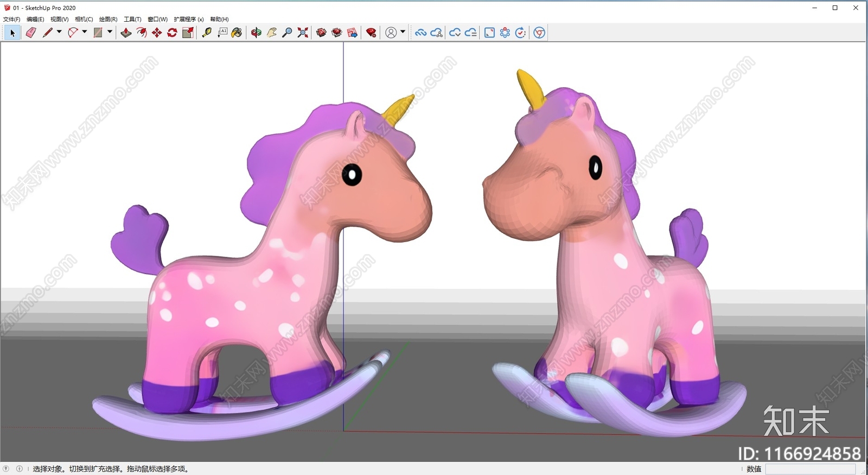The height and width of the screenshot is (475, 868).
Task: Open the Extension Warehouse icon
Action: click(x=337, y=33)
